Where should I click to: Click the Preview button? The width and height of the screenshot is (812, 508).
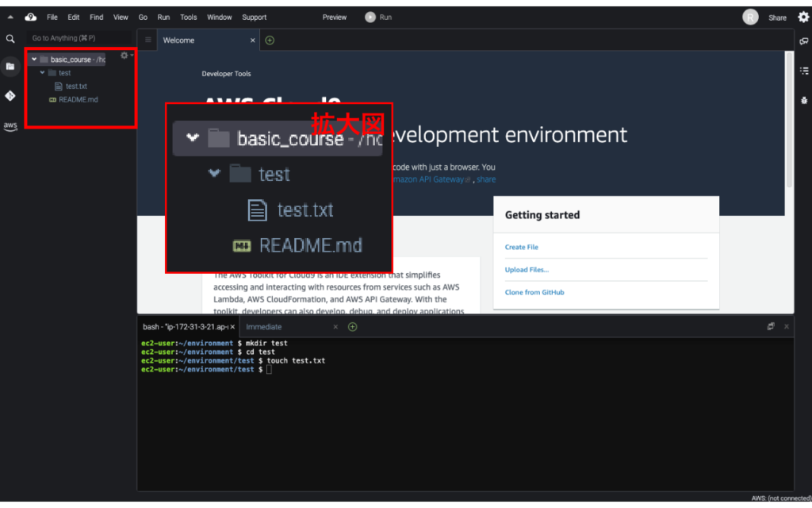(x=335, y=17)
